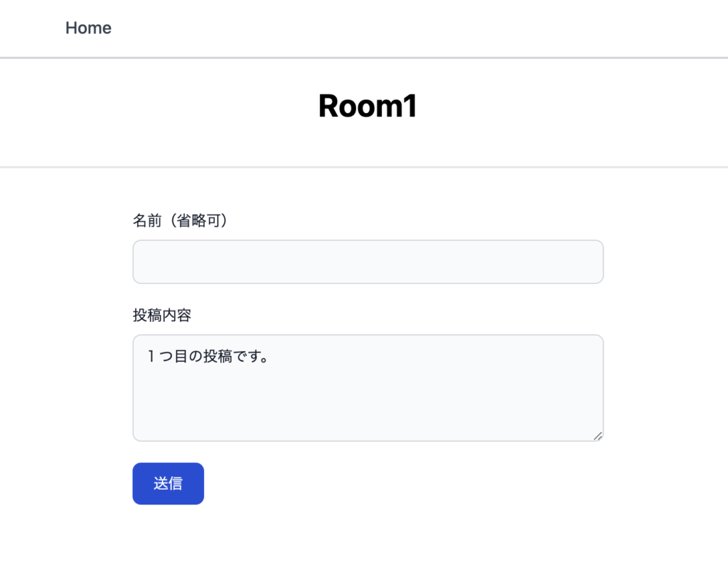Click the 送 character on submit button
The width and height of the screenshot is (728, 572).
161,484
